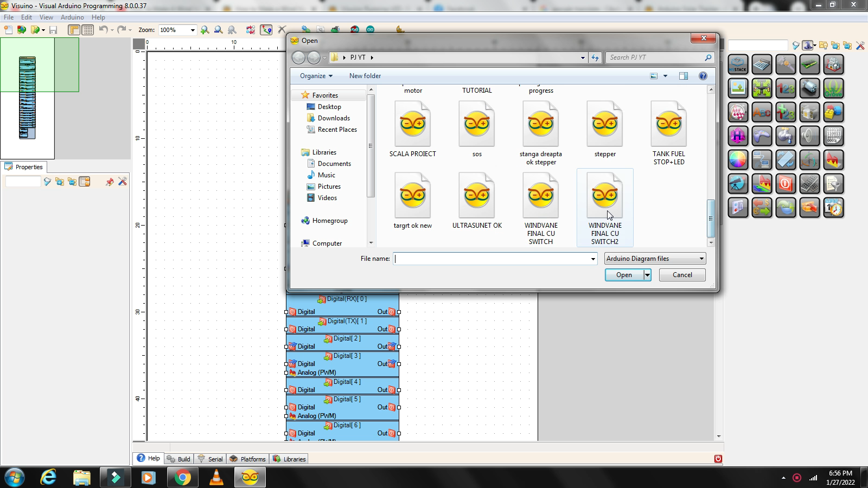
Task: Expand the Undo history dropdown arrow
Action: (x=112, y=30)
